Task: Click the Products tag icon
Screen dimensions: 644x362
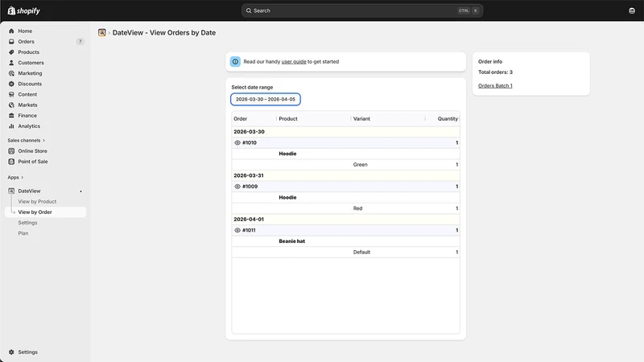Action: [11, 52]
